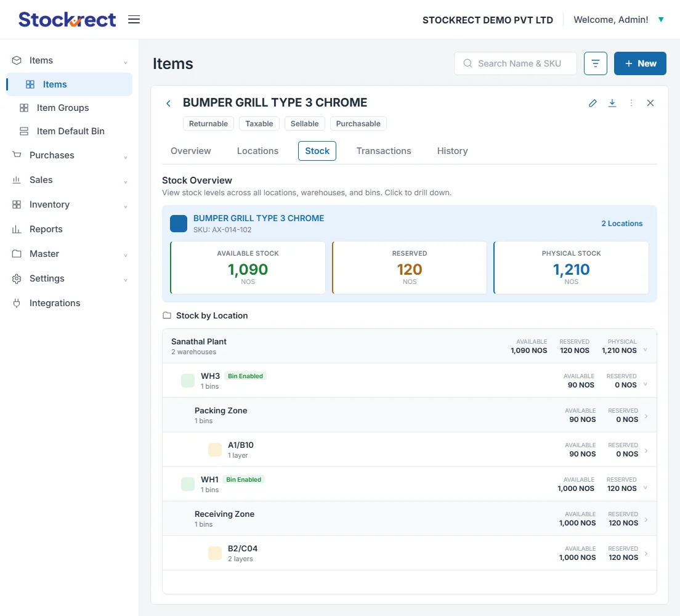This screenshot has width=680, height=616.
Task: Click the Physical Stock 1,210 card
Action: (x=571, y=268)
